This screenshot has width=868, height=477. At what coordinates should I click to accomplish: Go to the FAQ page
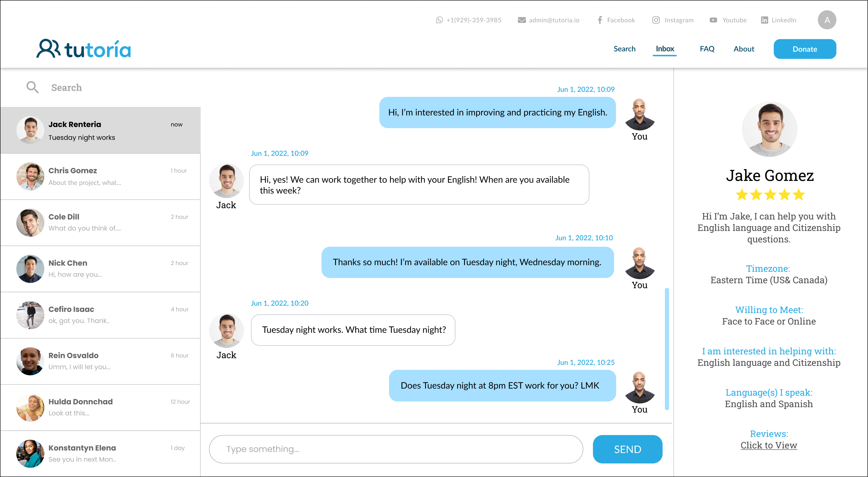(x=706, y=49)
